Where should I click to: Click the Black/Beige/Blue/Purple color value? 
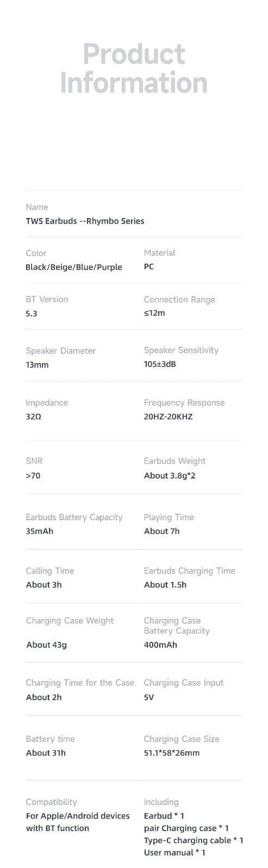74,267
